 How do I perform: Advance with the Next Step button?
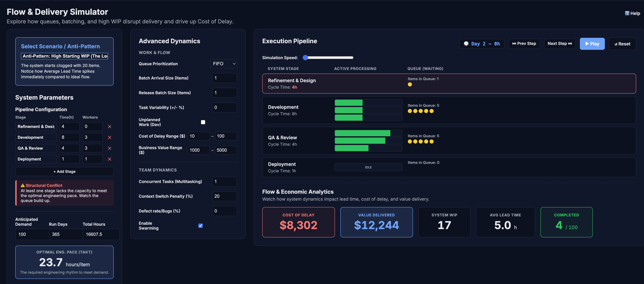coord(560,44)
